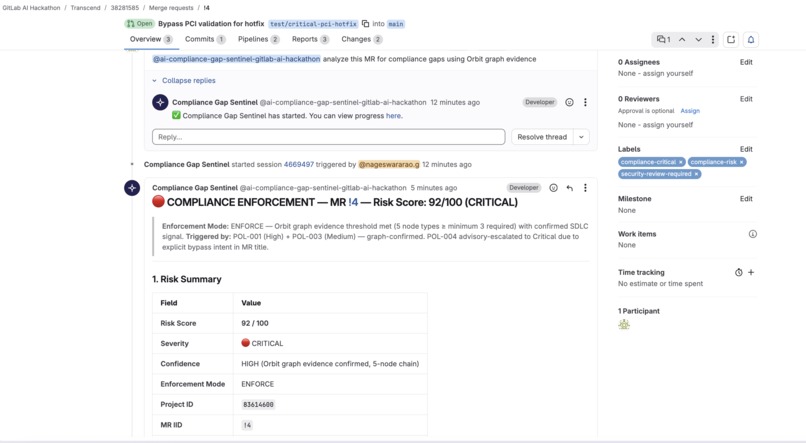Viewport: 806px width, 443px height.
Task: Click the Open status badge
Action: (139, 24)
